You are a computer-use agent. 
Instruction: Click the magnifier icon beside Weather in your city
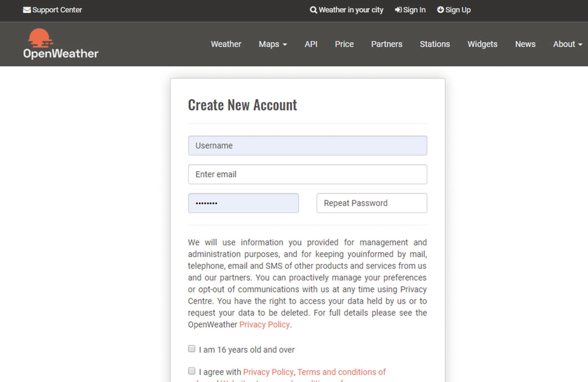(x=314, y=10)
